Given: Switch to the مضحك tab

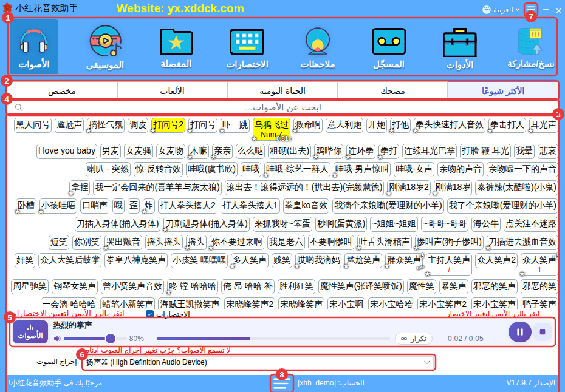Looking at the screenshot, I should point(392,90).
